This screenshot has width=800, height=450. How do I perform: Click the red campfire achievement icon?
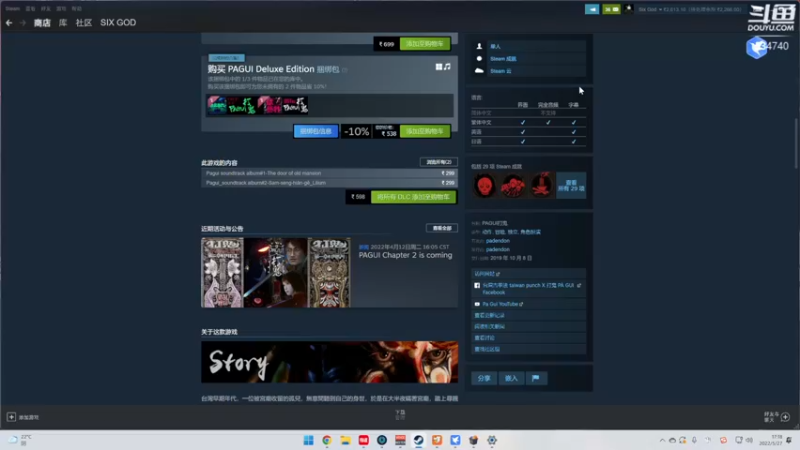tap(541, 185)
